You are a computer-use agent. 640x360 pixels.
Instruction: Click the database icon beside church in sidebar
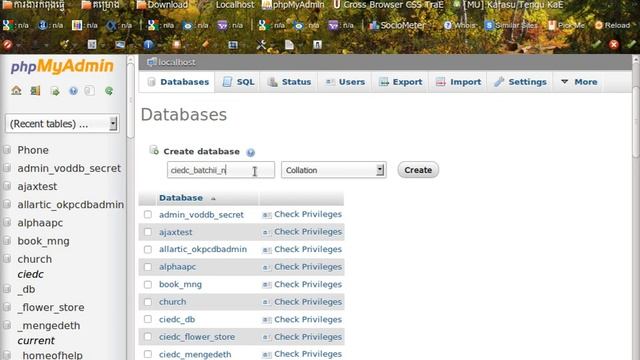pyautogui.click(x=7, y=259)
